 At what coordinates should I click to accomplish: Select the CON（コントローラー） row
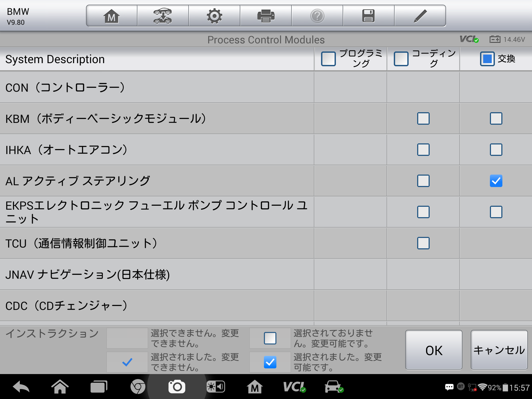click(x=266, y=87)
